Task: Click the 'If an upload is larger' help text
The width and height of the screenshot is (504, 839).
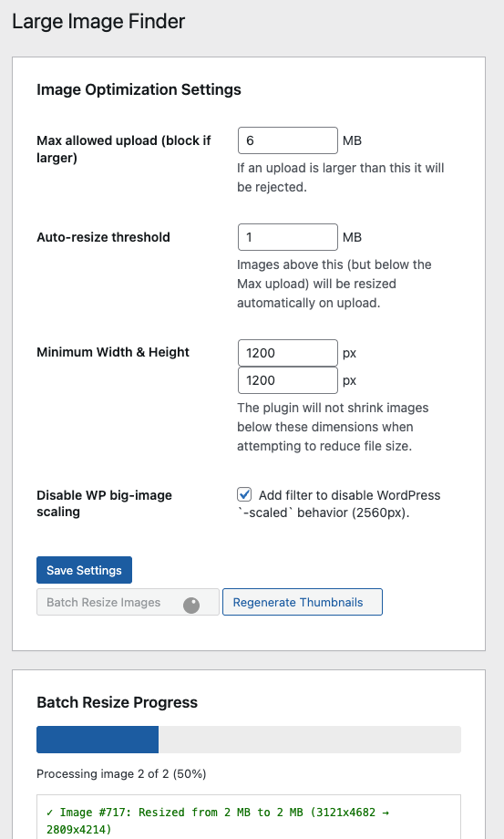Action: (341, 178)
